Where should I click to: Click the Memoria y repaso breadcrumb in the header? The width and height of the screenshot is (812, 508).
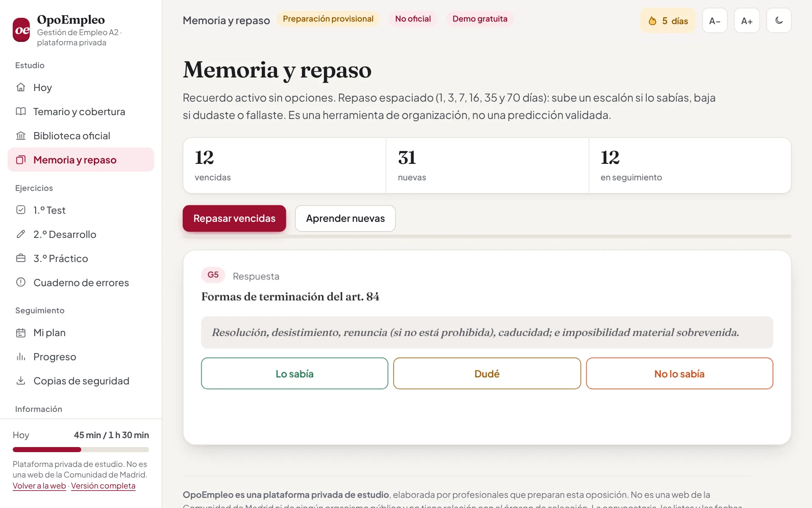coord(226,20)
